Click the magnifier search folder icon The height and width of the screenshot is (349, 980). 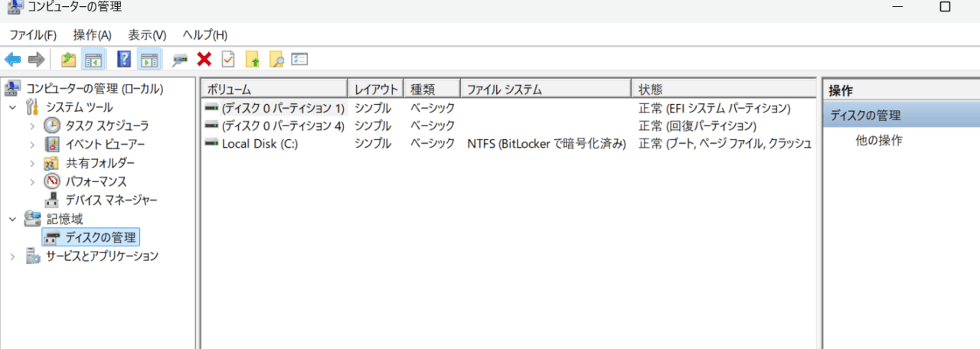click(276, 59)
